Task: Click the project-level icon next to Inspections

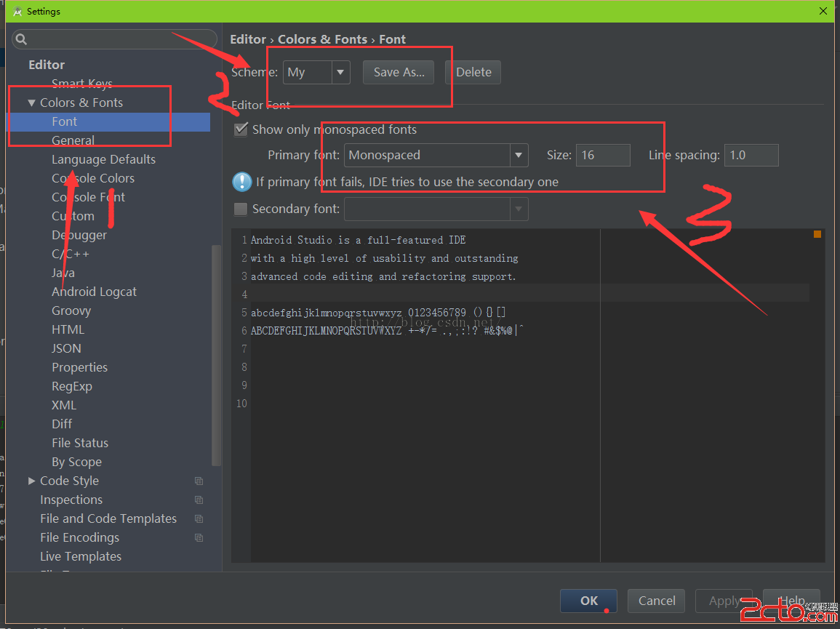Action: [199, 500]
